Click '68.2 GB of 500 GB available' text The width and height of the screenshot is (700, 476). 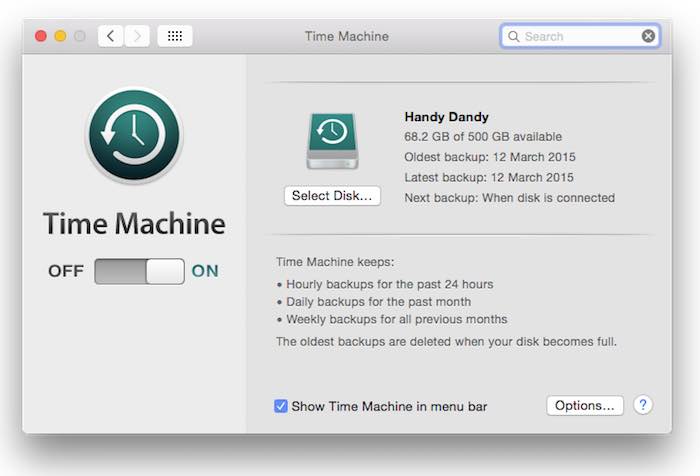[483, 137]
